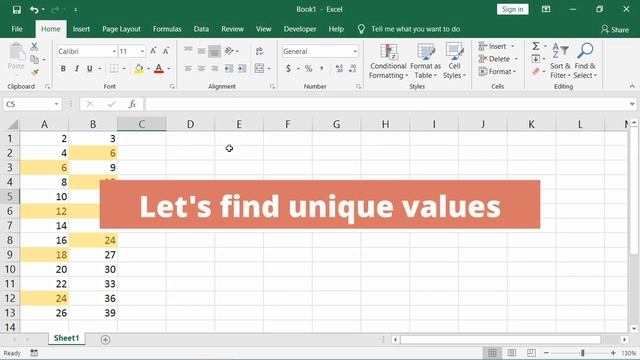Wrap text in the cell
The height and width of the screenshot is (360, 640).
point(259,51)
